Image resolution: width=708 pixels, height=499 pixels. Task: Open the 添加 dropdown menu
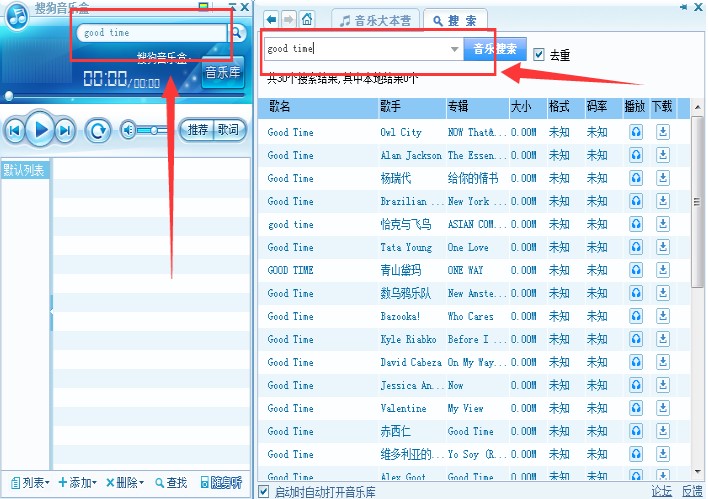tap(78, 483)
